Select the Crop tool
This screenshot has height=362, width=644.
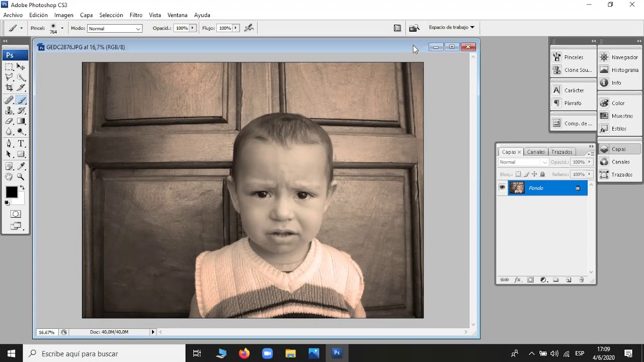9,88
